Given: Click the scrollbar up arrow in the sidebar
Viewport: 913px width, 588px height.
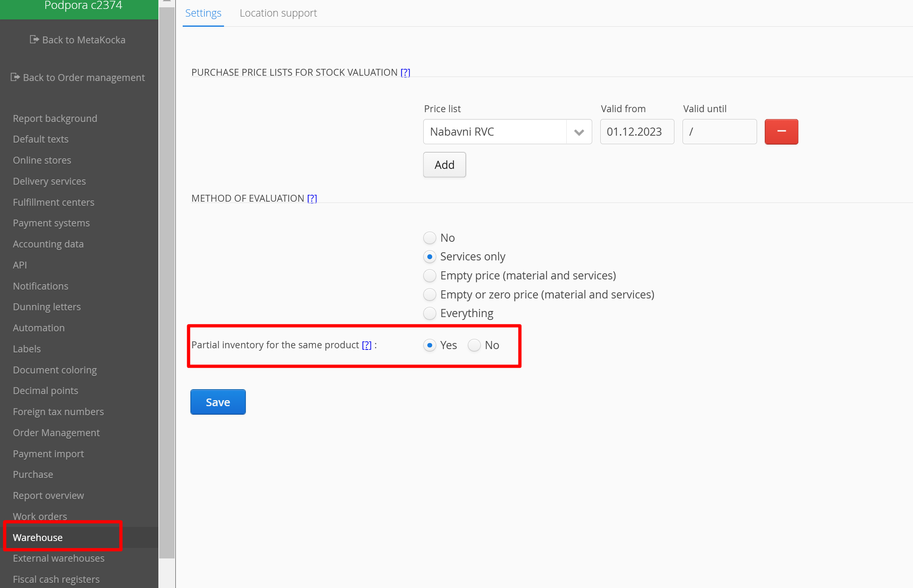Looking at the screenshot, I should pos(166,2).
